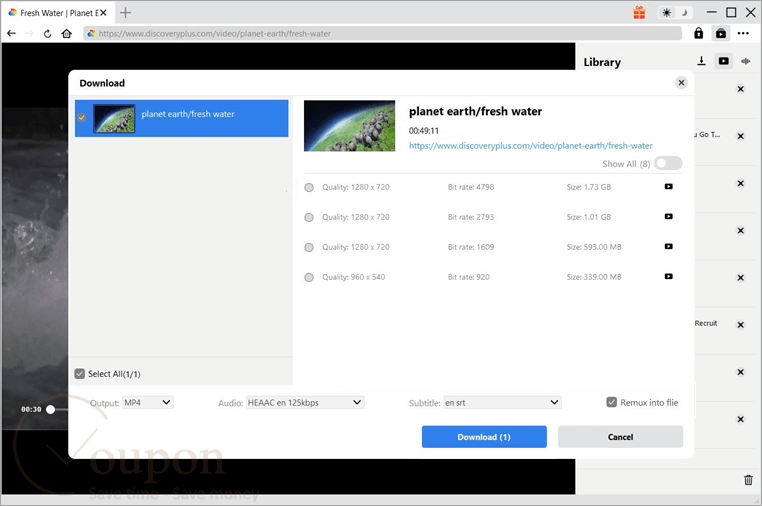Reload the page with the refresh icon
Screen dimensions: 762x506
(47, 34)
